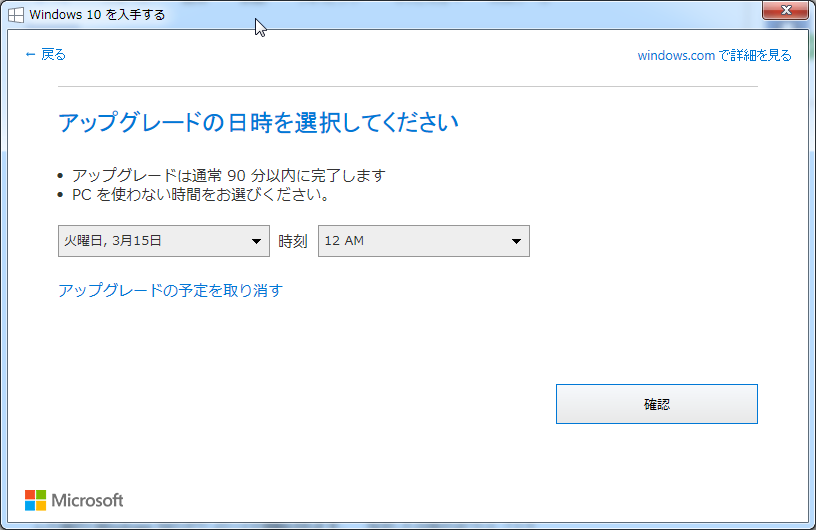Click the Microsoft logo at bottom left
Viewport: 816px width, 530px height.
[x=74, y=500]
